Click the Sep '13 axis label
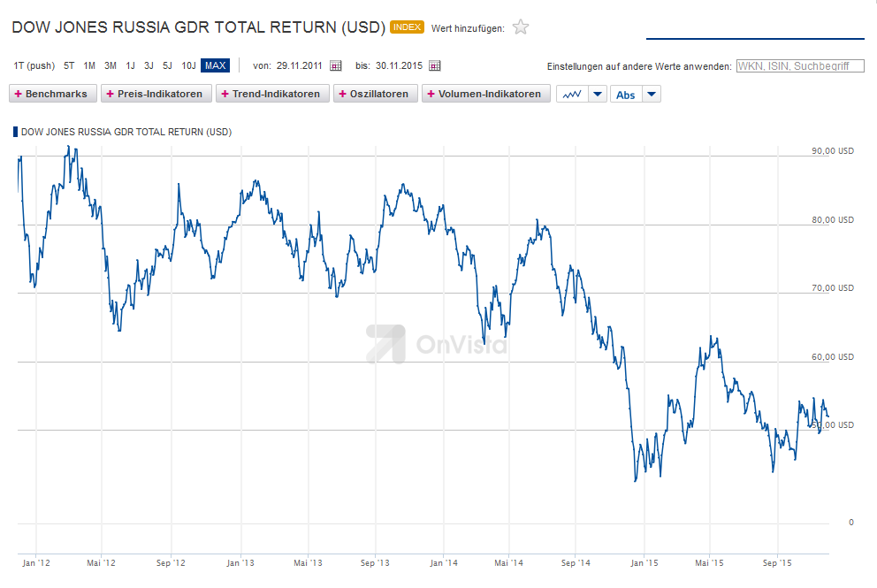The image size is (877, 588). point(375,563)
